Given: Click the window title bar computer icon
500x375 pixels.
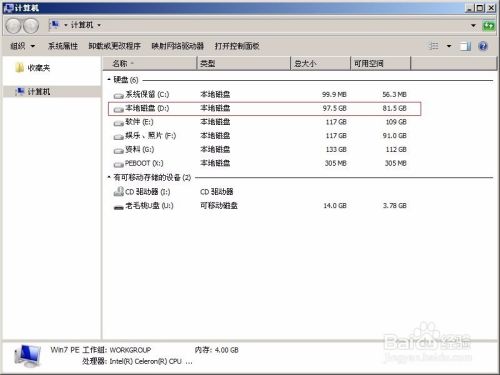Looking at the screenshot, I should coord(9,7).
